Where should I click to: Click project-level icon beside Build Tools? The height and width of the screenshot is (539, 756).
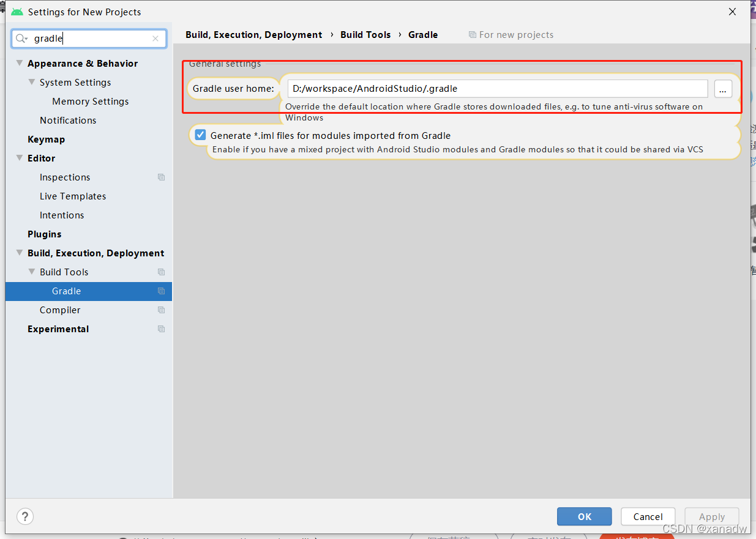point(161,272)
